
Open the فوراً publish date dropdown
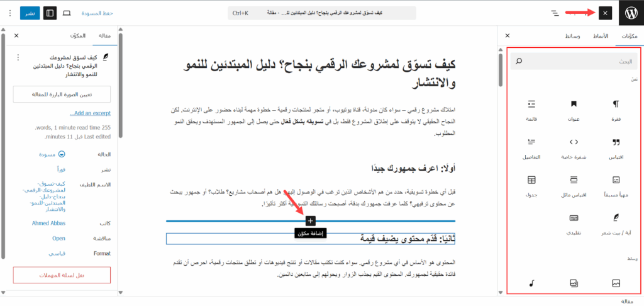(x=61, y=169)
